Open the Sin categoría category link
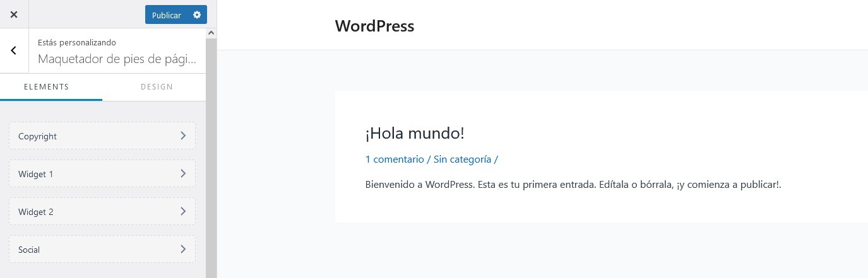The width and height of the screenshot is (868, 278). (x=462, y=159)
